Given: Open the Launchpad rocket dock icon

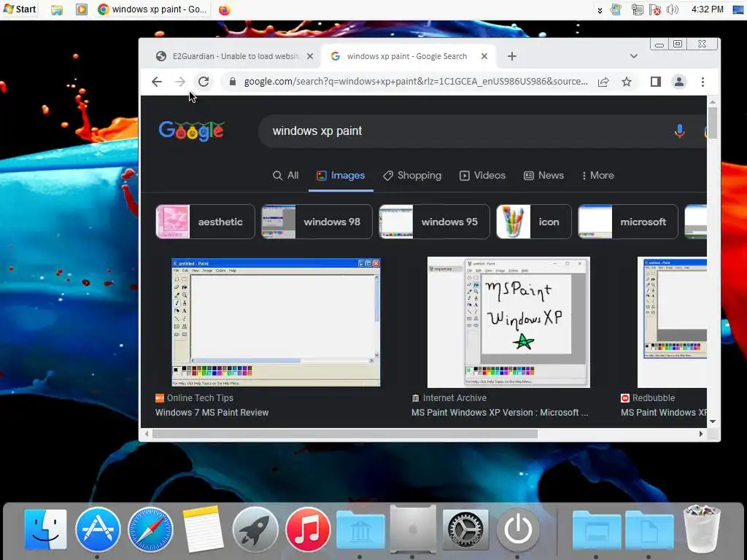Looking at the screenshot, I should point(255,529).
